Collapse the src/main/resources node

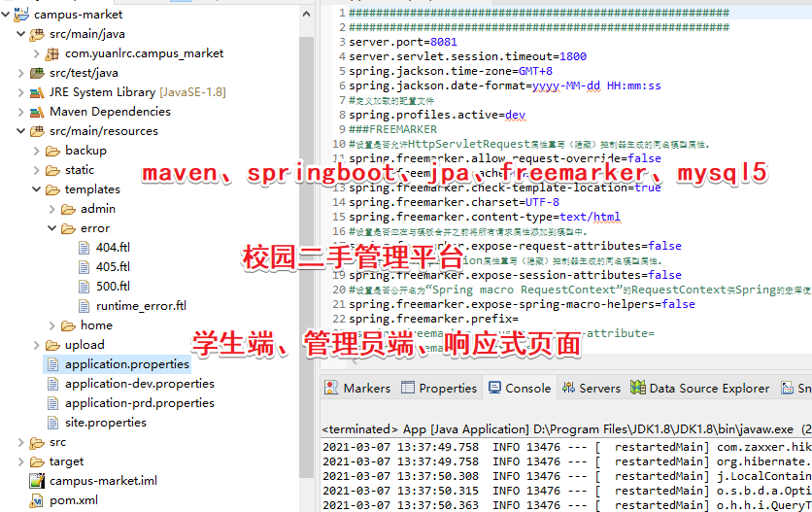pos(20,131)
